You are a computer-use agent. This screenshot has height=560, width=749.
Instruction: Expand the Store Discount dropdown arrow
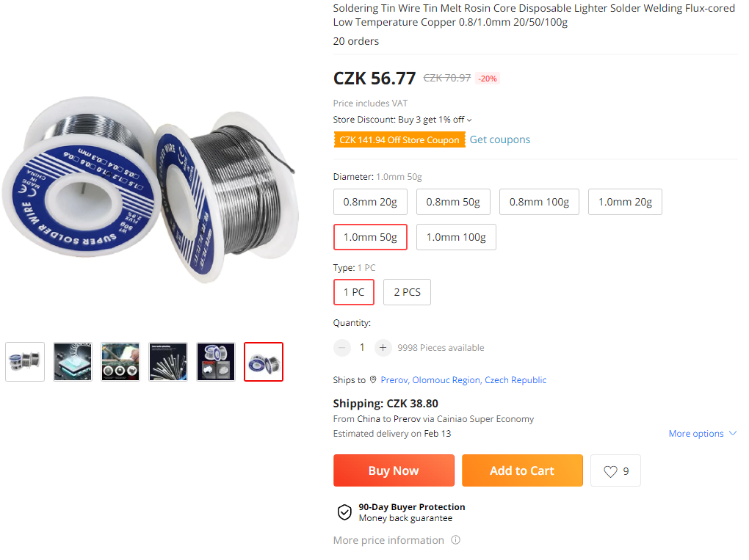point(469,120)
